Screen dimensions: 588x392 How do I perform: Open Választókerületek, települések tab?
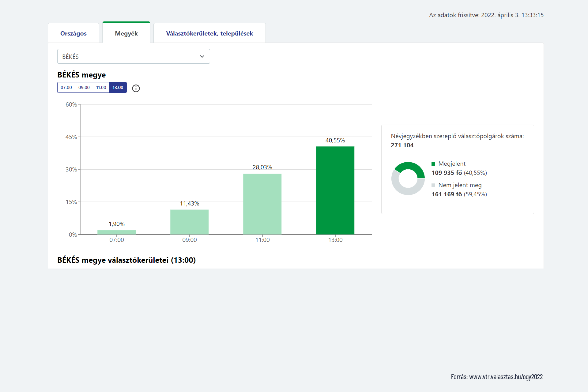209,33
